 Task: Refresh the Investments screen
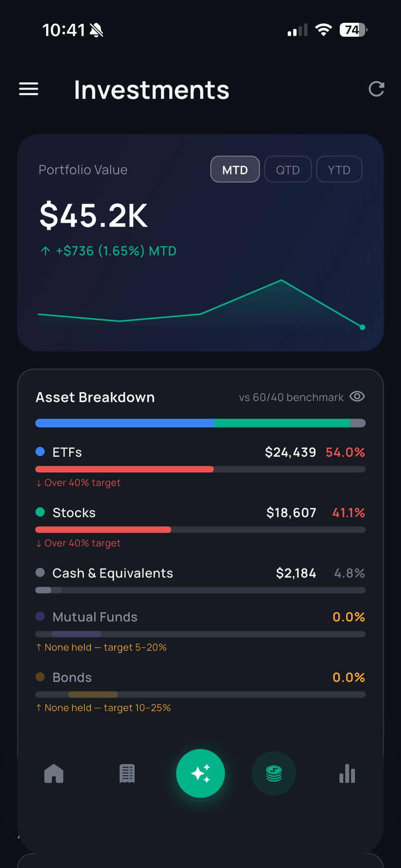376,89
